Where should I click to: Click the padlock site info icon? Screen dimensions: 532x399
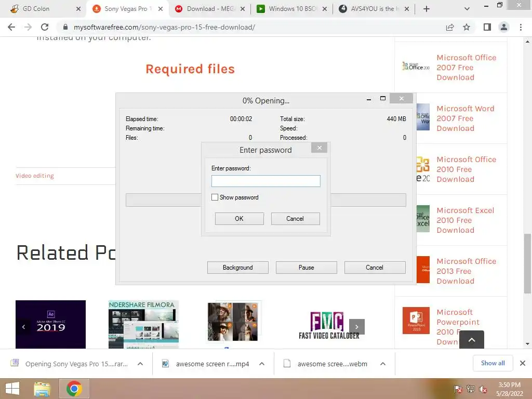pos(65,27)
